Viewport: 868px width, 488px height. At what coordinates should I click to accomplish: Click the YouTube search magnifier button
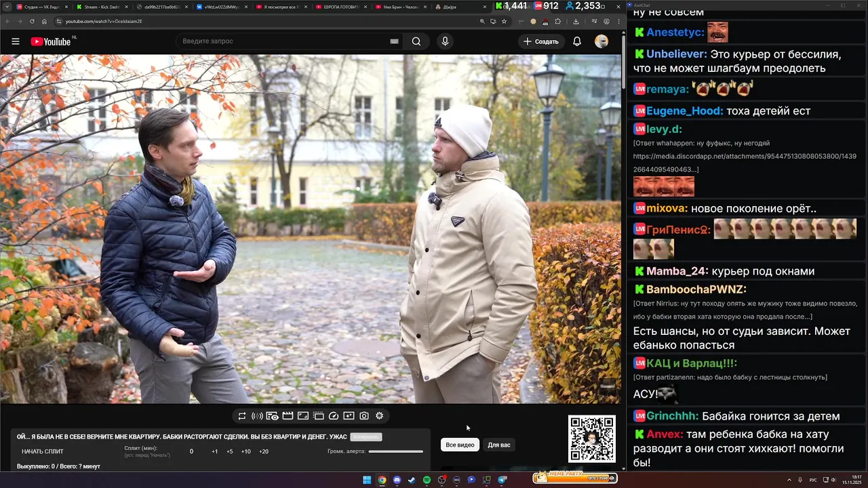point(416,41)
